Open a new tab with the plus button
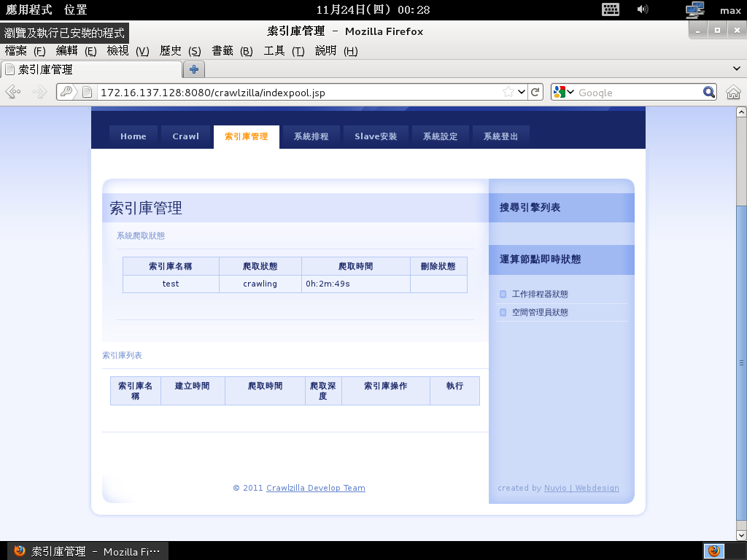The image size is (747, 560). (x=194, y=69)
